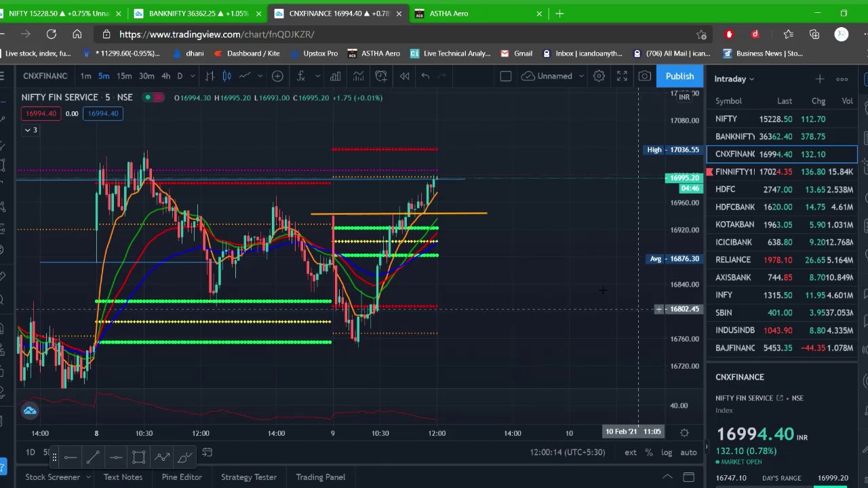Select RELIANCE row in watchlist
This screenshot has height=488, width=868.
pyautogui.click(x=782, y=260)
